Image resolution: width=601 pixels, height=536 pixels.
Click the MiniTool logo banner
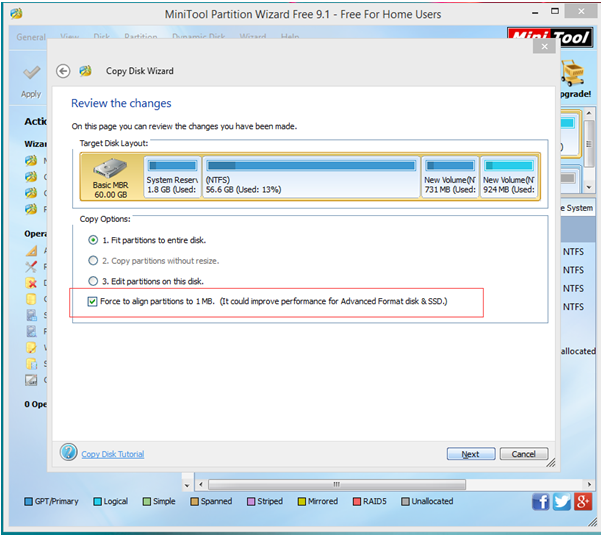[x=550, y=36]
